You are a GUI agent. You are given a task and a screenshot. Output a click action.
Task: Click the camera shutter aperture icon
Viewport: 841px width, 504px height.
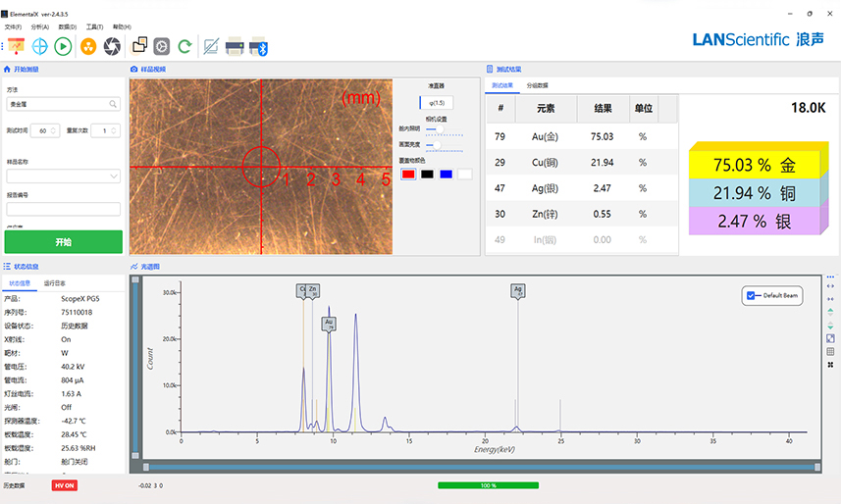tap(113, 45)
